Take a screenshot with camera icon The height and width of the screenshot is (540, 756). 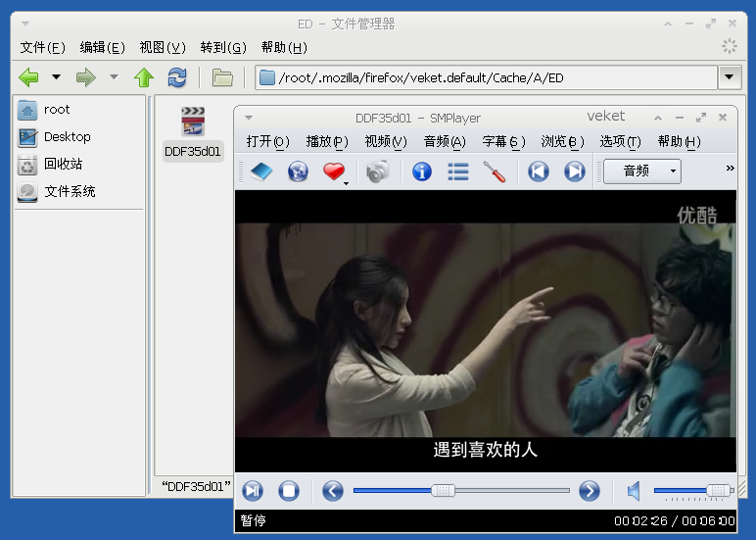tap(378, 172)
